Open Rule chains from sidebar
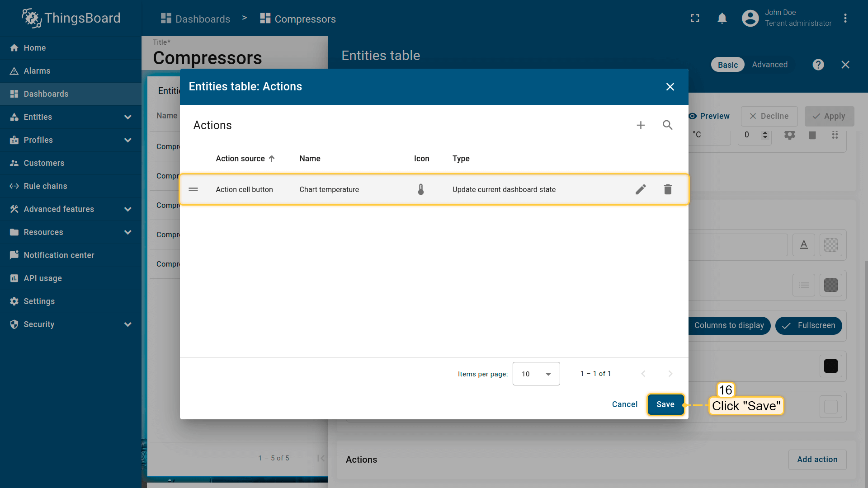Viewport: 868px width, 488px height. click(45, 186)
